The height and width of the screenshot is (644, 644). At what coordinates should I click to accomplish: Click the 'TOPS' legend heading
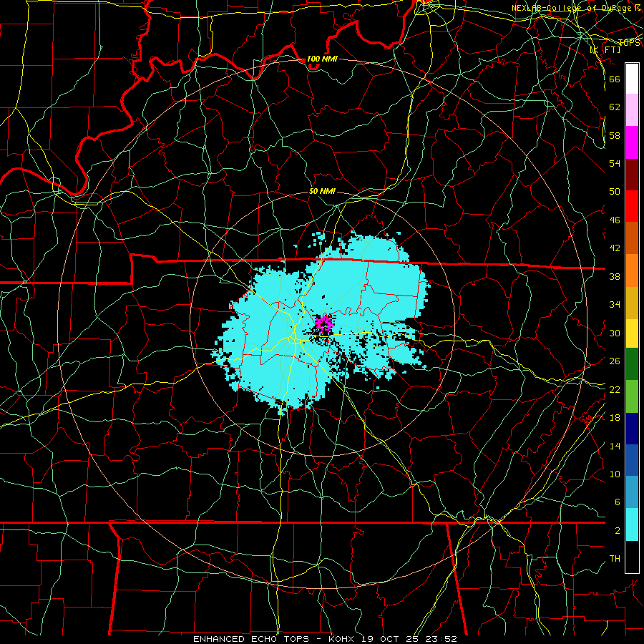pos(629,43)
